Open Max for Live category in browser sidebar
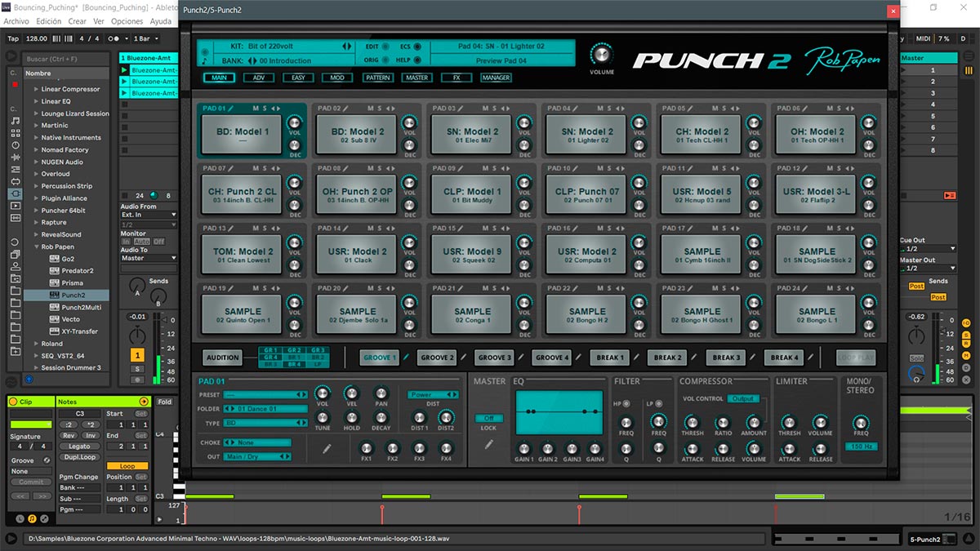Screen dimensions: 980x551 pyautogui.click(x=15, y=181)
